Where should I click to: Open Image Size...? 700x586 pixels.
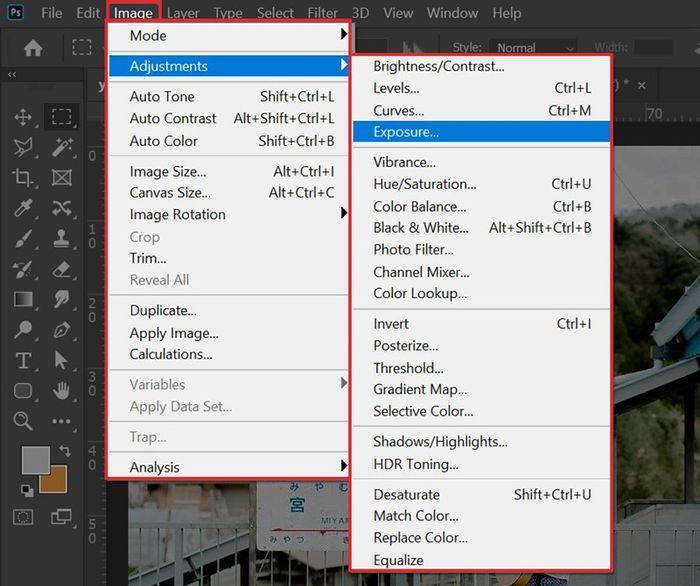(229, 171)
